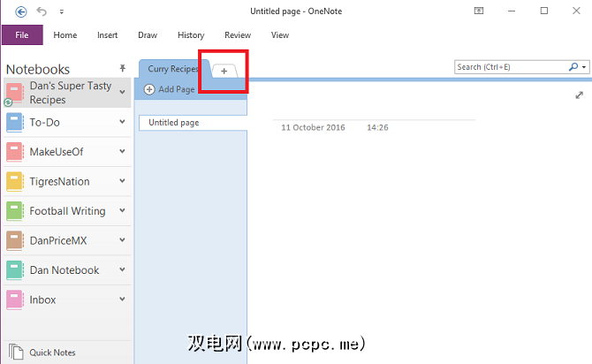Click the green Football Writing notebook icon
The height and width of the screenshot is (364, 592).
point(14,211)
